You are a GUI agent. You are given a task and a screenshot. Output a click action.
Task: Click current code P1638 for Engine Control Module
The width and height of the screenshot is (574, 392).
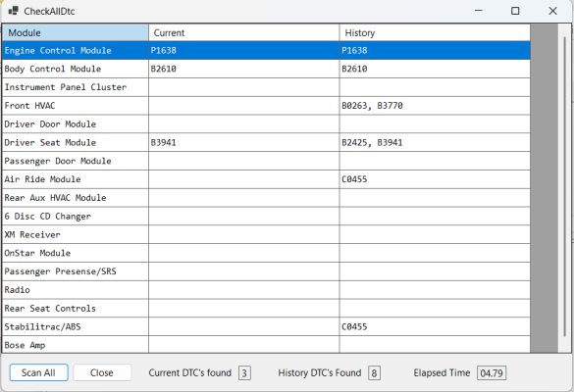click(x=163, y=50)
